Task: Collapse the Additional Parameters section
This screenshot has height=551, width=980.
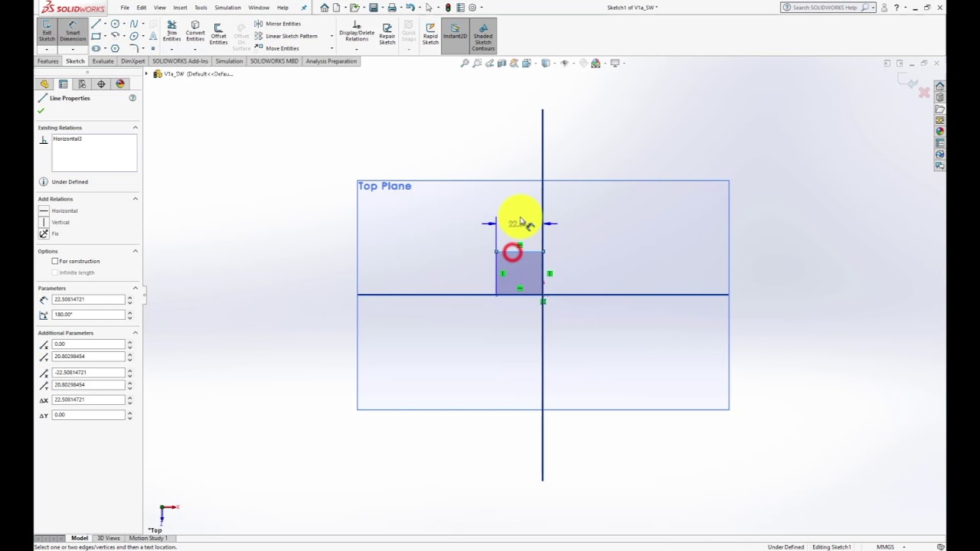Action: [x=136, y=333]
